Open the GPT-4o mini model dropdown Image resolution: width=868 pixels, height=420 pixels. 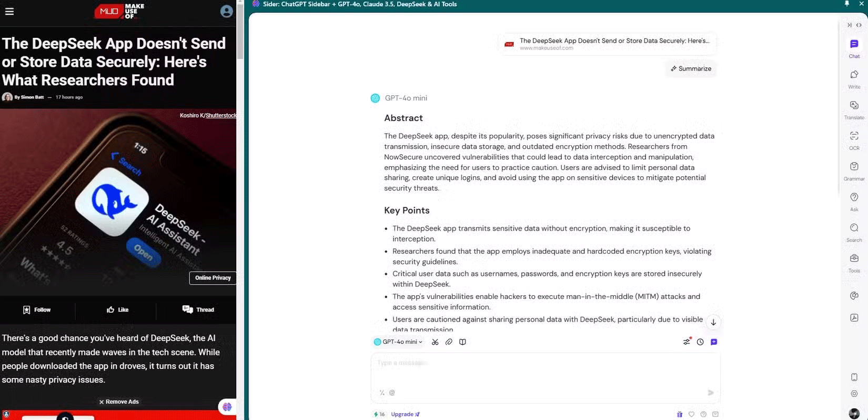click(398, 342)
